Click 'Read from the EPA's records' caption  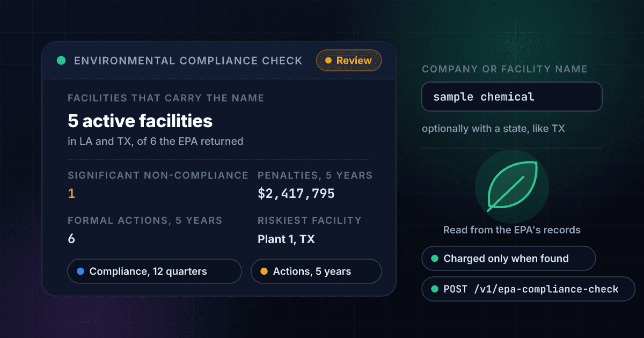pos(512,230)
